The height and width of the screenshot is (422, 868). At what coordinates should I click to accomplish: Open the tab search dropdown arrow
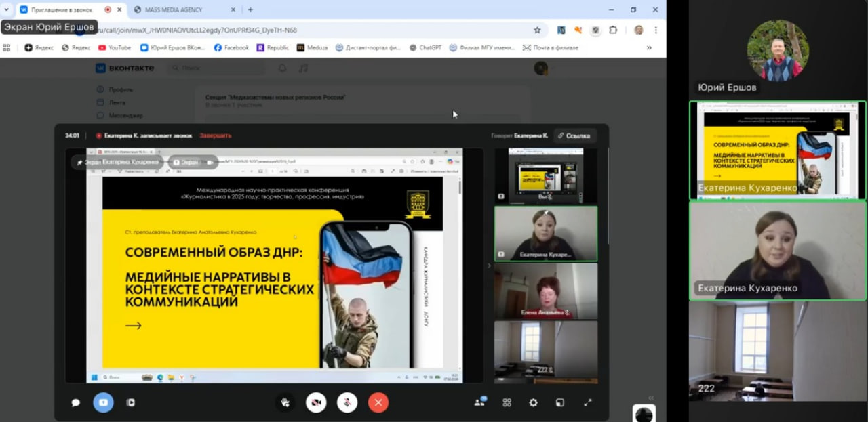[x=6, y=9]
